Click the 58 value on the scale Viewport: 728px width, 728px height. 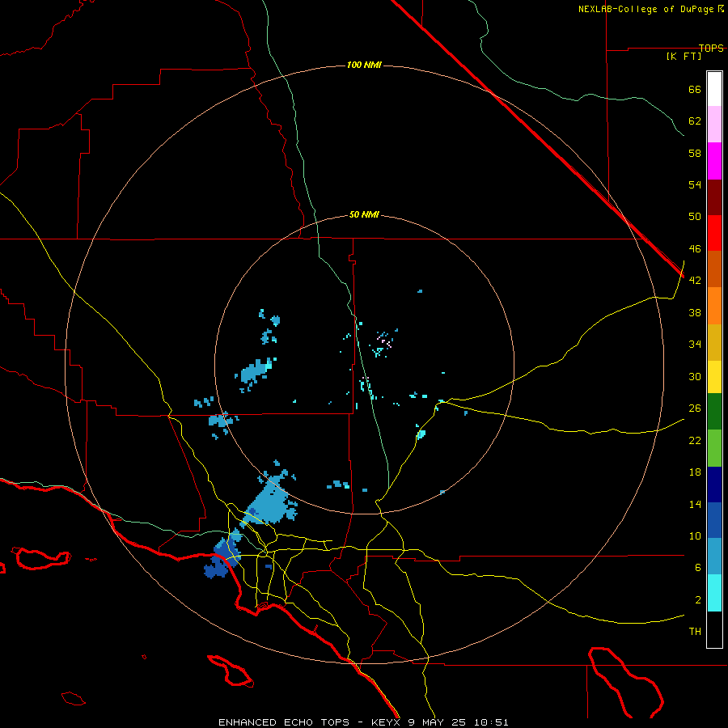click(x=695, y=153)
